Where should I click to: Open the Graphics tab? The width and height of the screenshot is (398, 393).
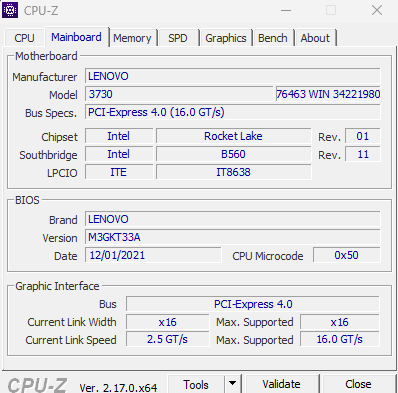(x=226, y=38)
